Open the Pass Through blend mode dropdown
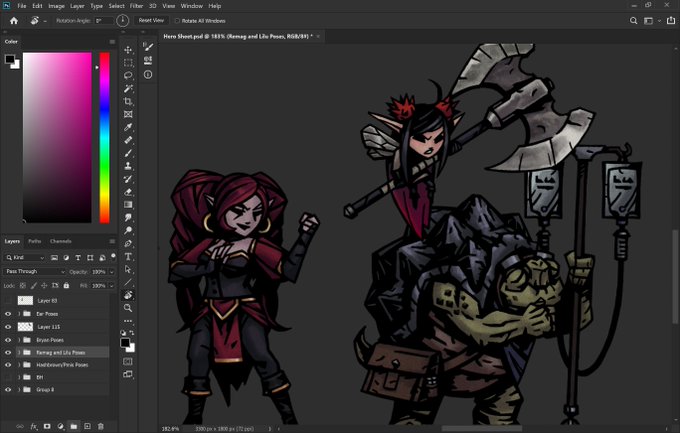The image size is (680, 433). pos(34,272)
